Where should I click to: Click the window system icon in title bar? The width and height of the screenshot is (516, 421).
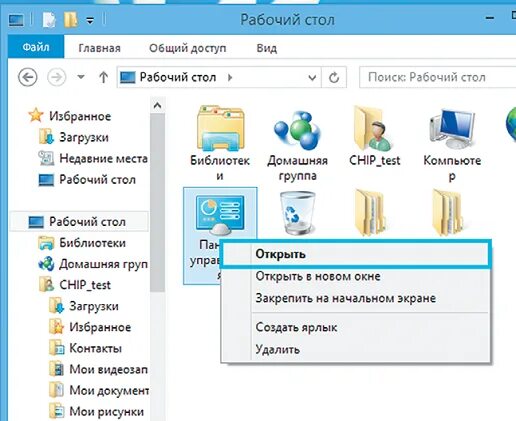[x=16, y=20]
